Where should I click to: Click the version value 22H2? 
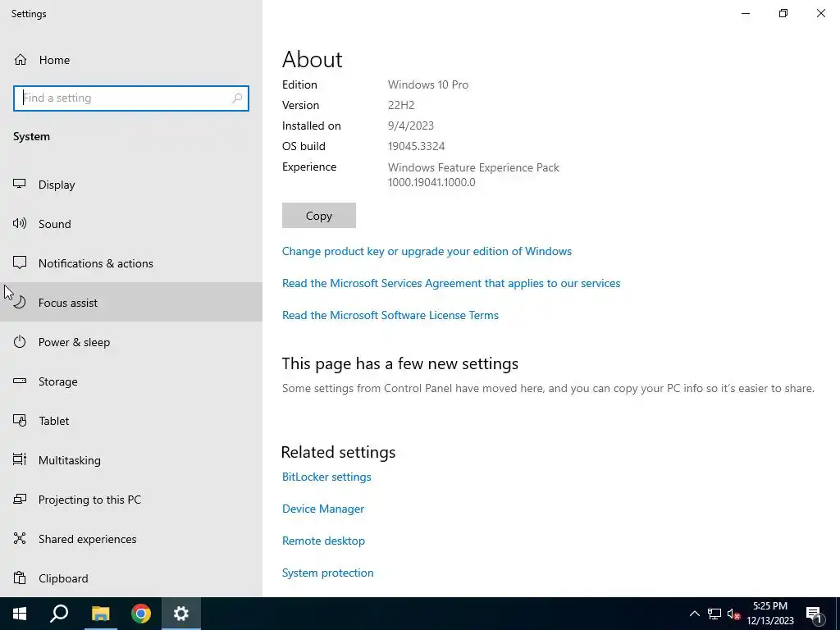click(401, 105)
